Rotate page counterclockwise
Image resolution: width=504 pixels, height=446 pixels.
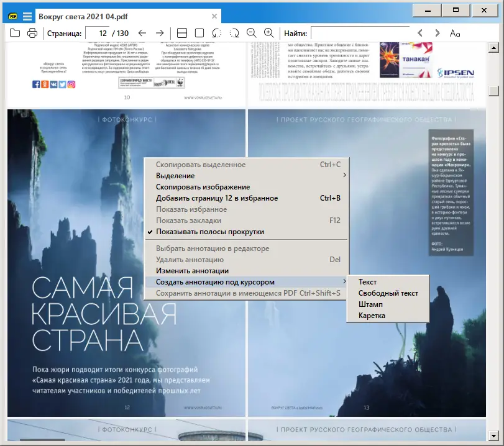pyautogui.click(x=217, y=33)
